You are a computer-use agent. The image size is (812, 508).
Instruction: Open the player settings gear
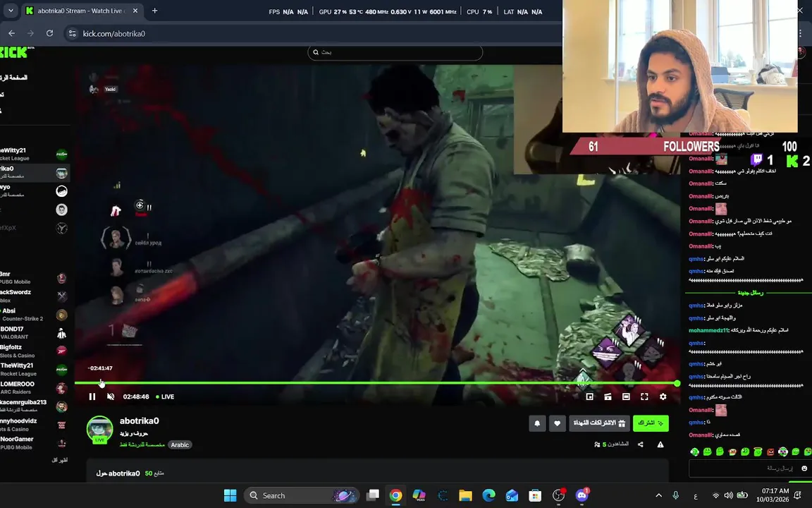coord(663,397)
